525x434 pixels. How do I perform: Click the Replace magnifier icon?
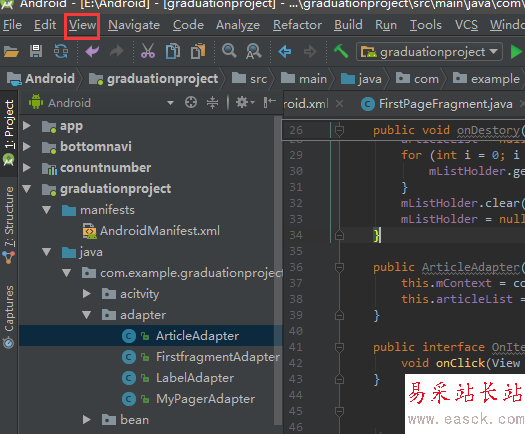coord(253,52)
